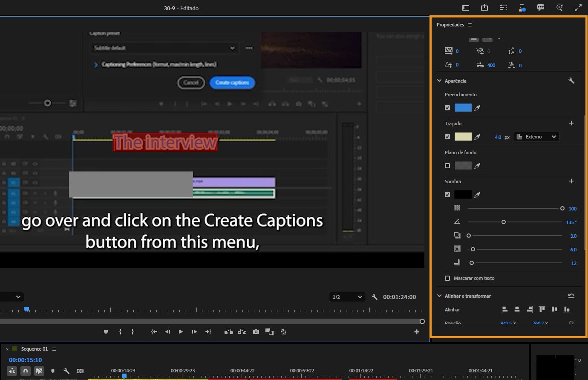Align text to horizontal center
This screenshot has height=380, width=588.
[x=517, y=309]
